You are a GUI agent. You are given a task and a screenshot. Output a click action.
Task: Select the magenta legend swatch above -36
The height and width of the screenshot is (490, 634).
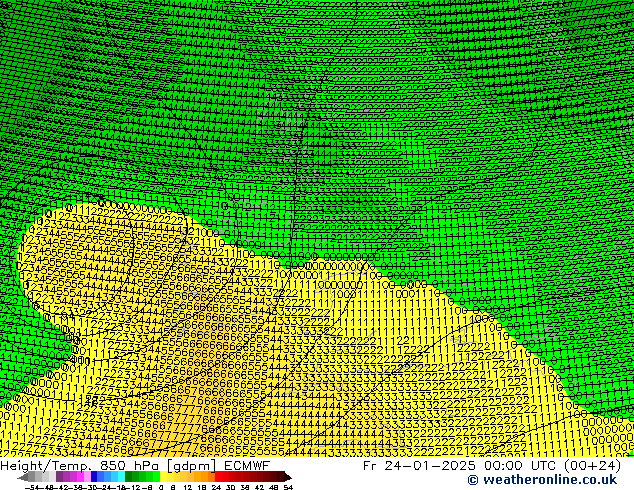pyautogui.click(x=80, y=476)
